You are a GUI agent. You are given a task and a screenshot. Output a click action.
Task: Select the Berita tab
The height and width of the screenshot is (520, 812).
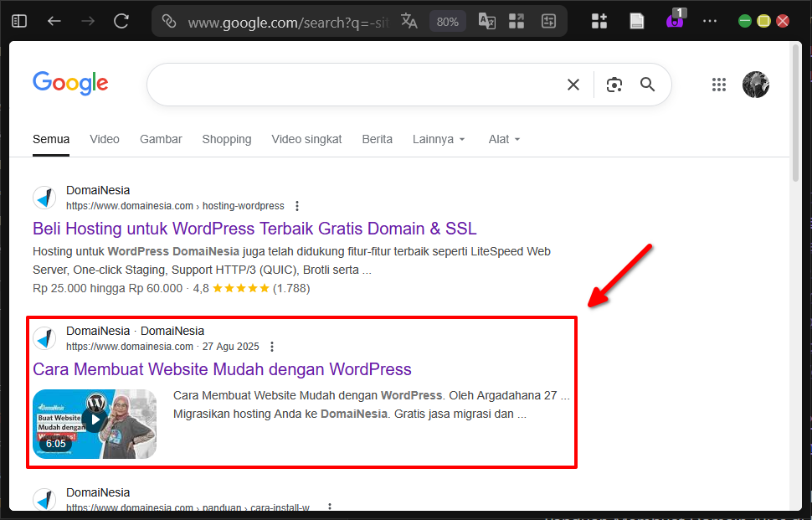377,139
